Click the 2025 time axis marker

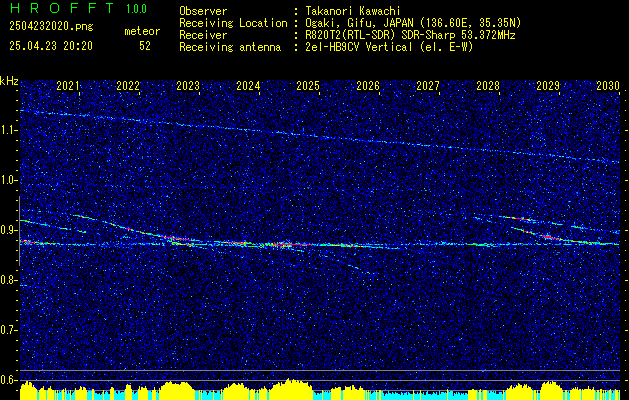pyautogui.click(x=308, y=85)
